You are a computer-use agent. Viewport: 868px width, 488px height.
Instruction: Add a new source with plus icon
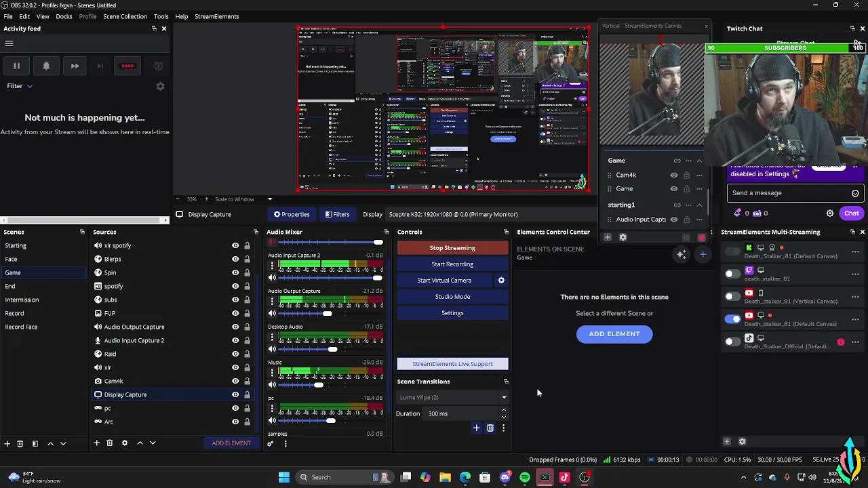[96, 443]
